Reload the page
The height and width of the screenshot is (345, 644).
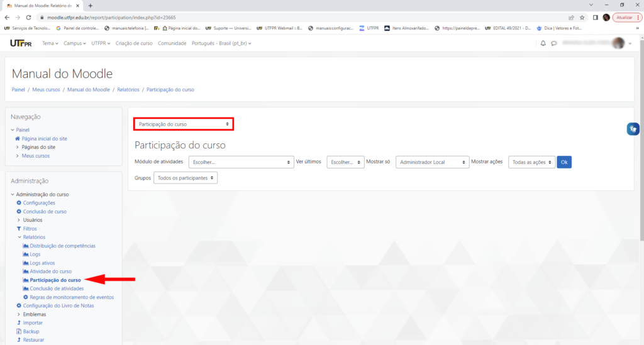click(28, 18)
